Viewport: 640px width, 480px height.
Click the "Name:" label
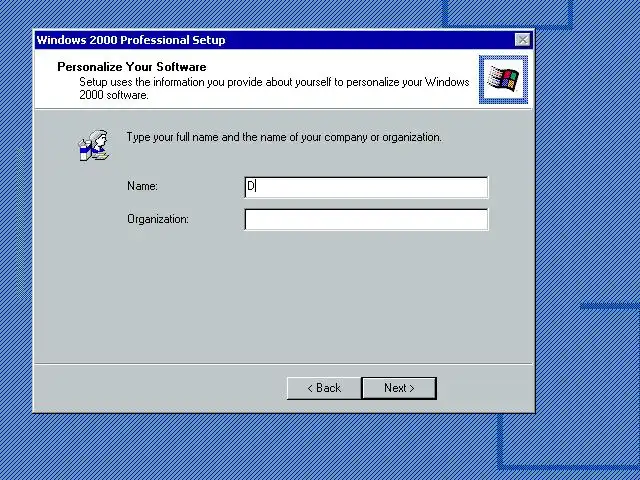(142, 186)
